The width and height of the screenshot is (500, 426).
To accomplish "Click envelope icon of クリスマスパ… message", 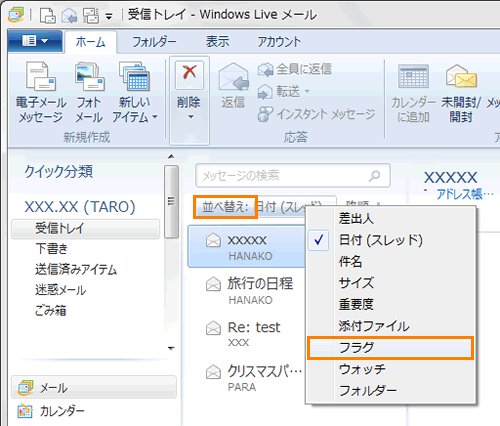I will (213, 372).
